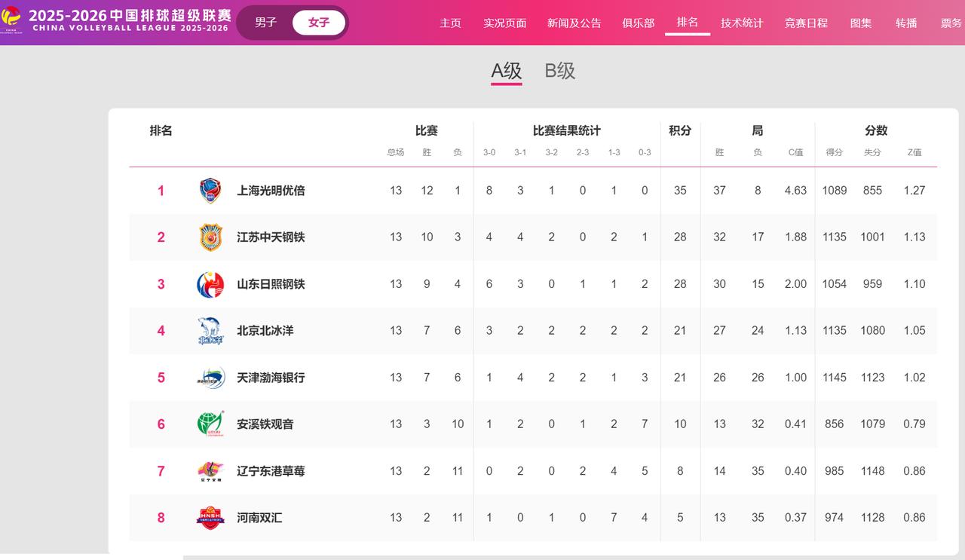
Task: Switch to the B级 tab
Action: [560, 71]
